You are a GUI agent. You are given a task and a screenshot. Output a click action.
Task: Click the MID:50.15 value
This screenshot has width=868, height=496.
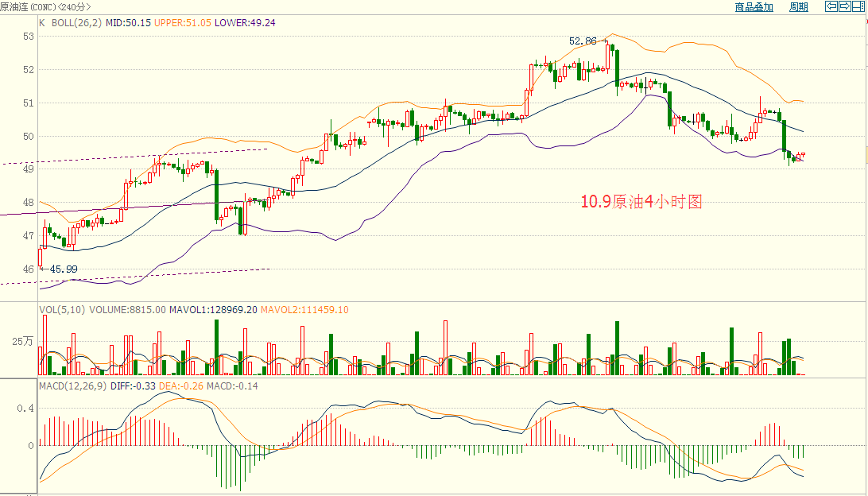click(x=129, y=23)
